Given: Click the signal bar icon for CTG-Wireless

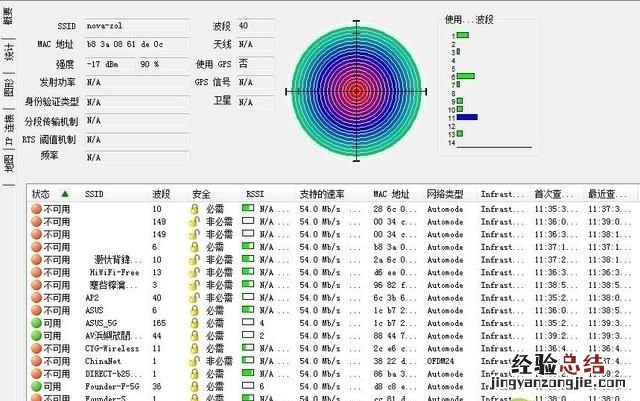Looking at the screenshot, I should pos(248,349).
